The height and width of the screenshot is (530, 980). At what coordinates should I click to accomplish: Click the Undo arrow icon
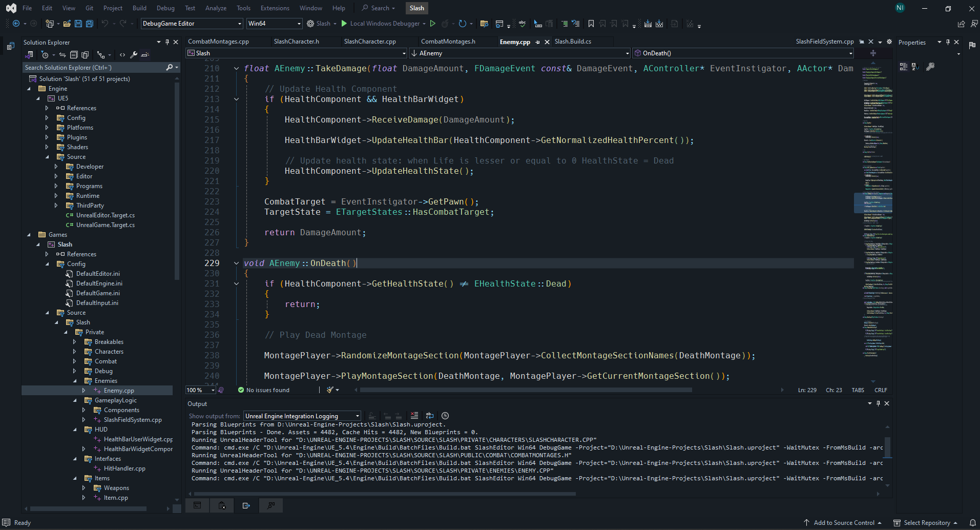click(105, 24)
